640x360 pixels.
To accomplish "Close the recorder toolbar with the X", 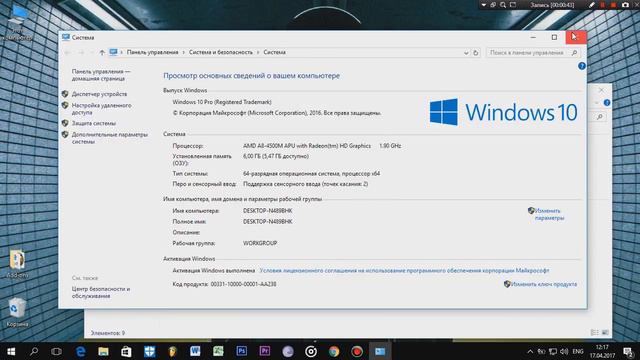I will [636, 5].
